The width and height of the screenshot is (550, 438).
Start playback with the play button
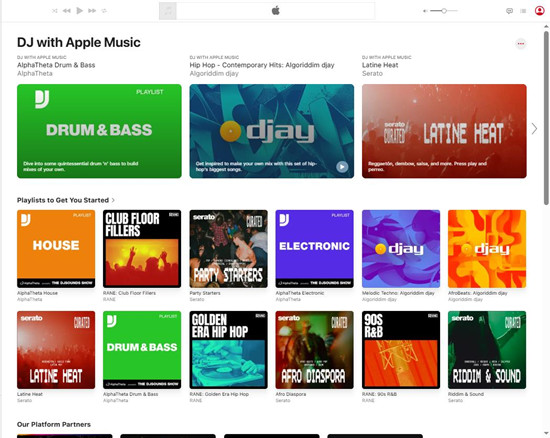click(x=80, y=11)
